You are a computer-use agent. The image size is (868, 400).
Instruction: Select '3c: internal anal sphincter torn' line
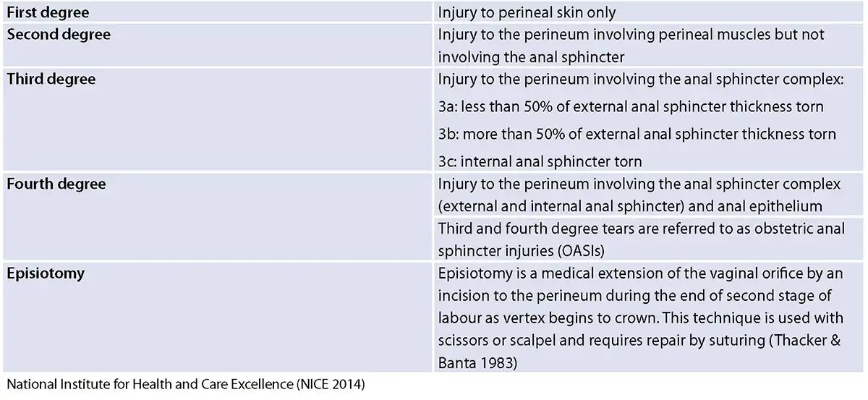[540, 161]
